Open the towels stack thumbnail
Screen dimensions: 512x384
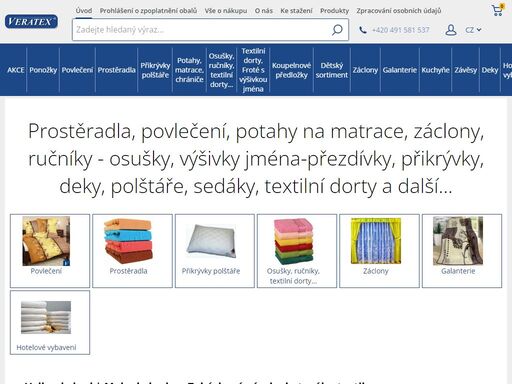coord(293,241)
